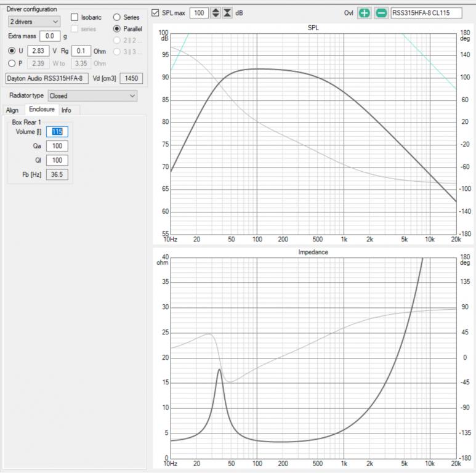
Task: Switch to the Enclosure tab
Action: (x=42, y=109)
